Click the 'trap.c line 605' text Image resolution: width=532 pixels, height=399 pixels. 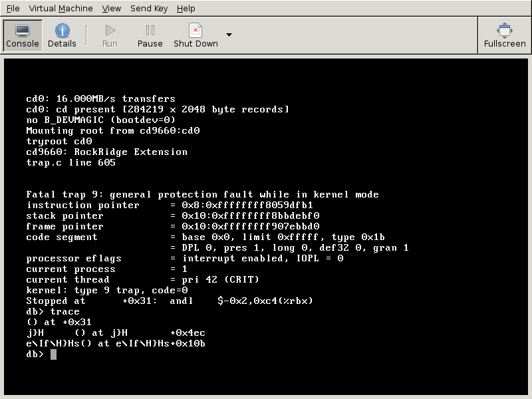click(70, 163)
